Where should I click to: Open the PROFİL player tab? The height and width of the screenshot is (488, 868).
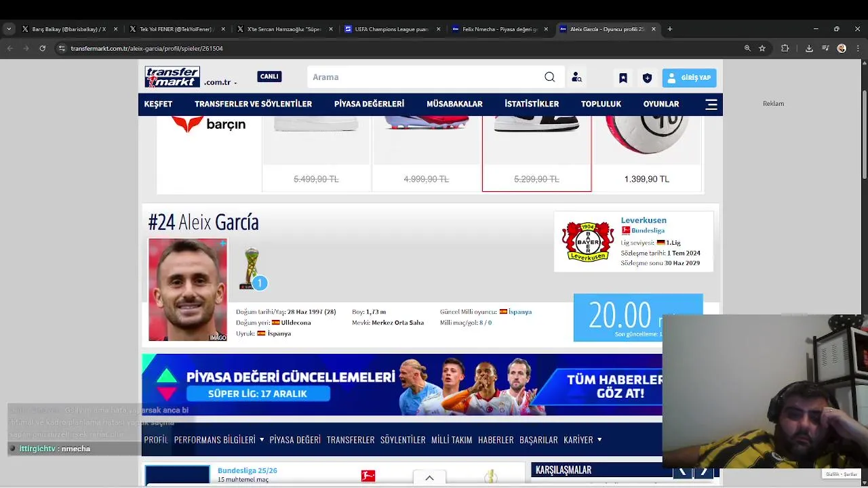[156, 440]
